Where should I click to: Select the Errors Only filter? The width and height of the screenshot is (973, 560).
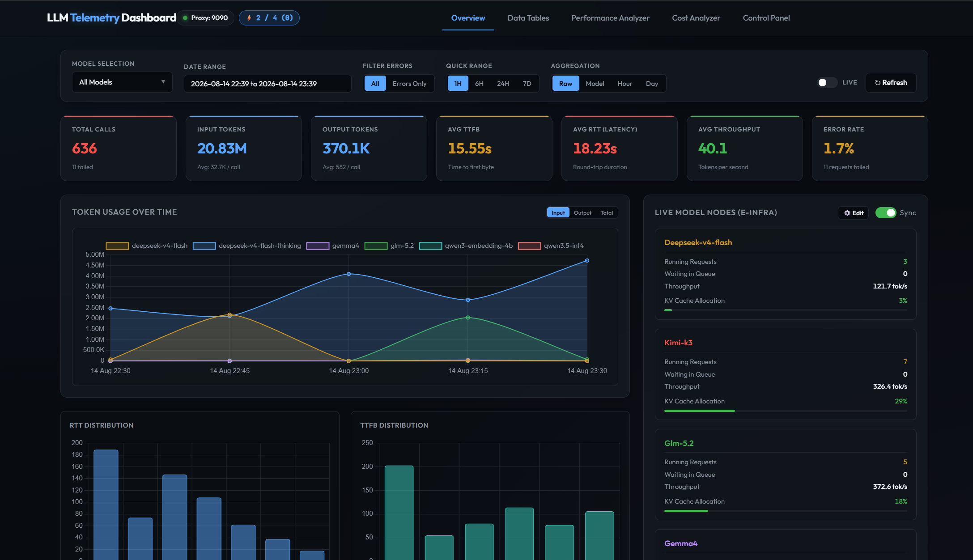pyautogui.click(x=409, y=84)
